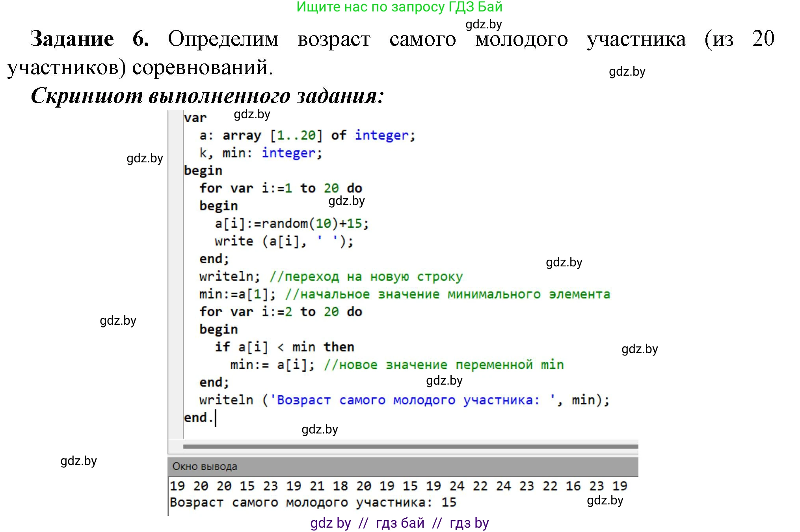Click the blue string literal in writeln
Viewport: 800px width, 532px height.
(x=414, y=400)
